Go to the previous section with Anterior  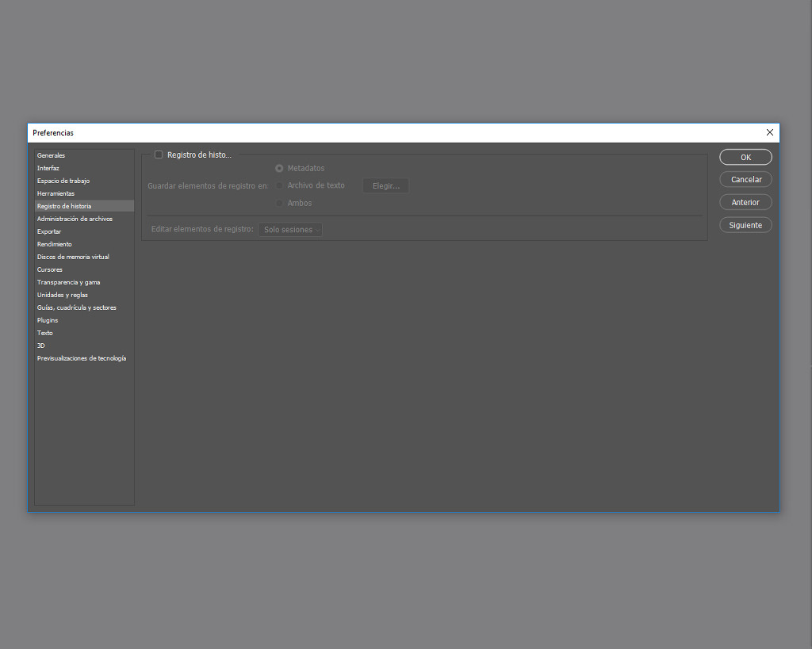pyautogui.click(x=745, y=202)
